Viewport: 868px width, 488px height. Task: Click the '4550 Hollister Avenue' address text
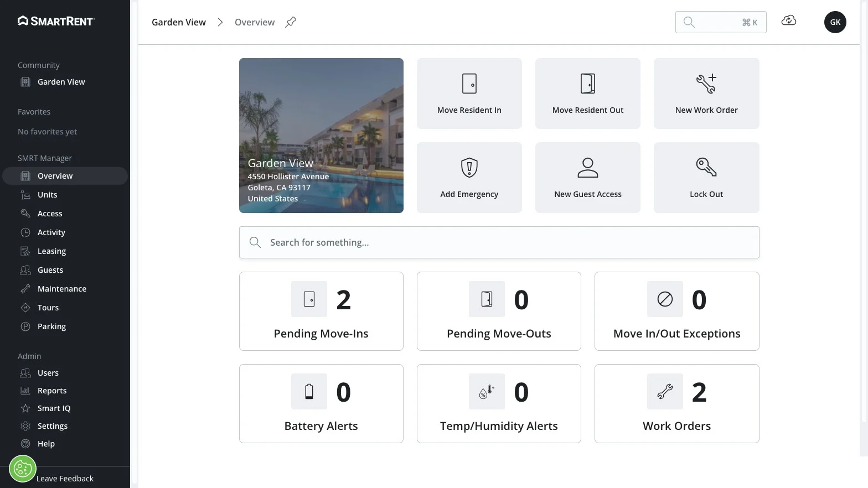pos(288,176)
